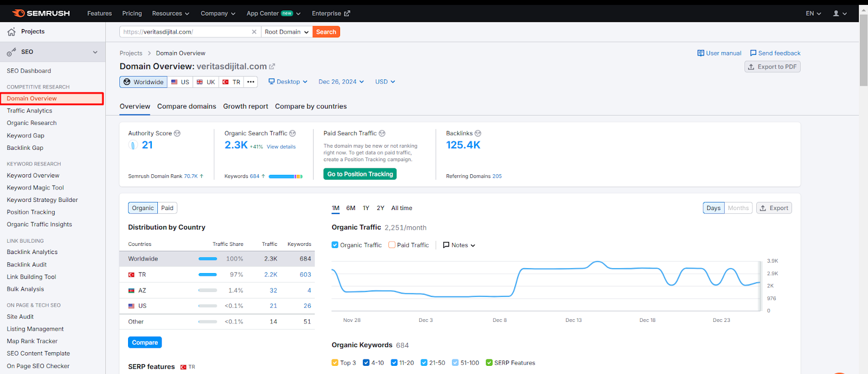
Task: Switch to Growth report tab
Action: coord(246,106)
